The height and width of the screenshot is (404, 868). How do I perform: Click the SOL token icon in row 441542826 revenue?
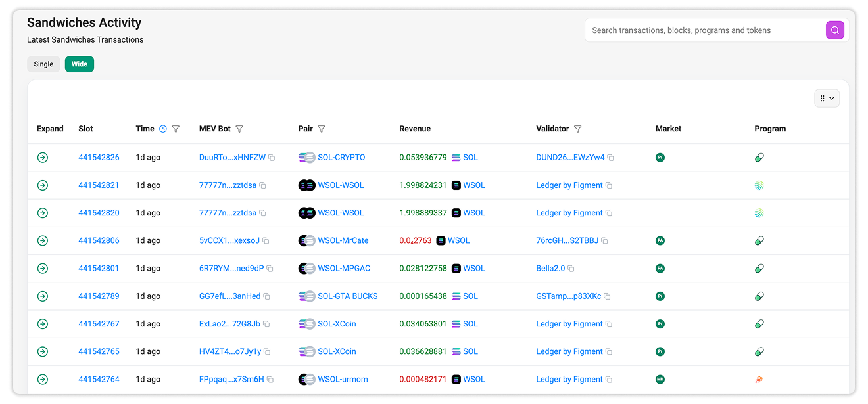tap(456, 158)
